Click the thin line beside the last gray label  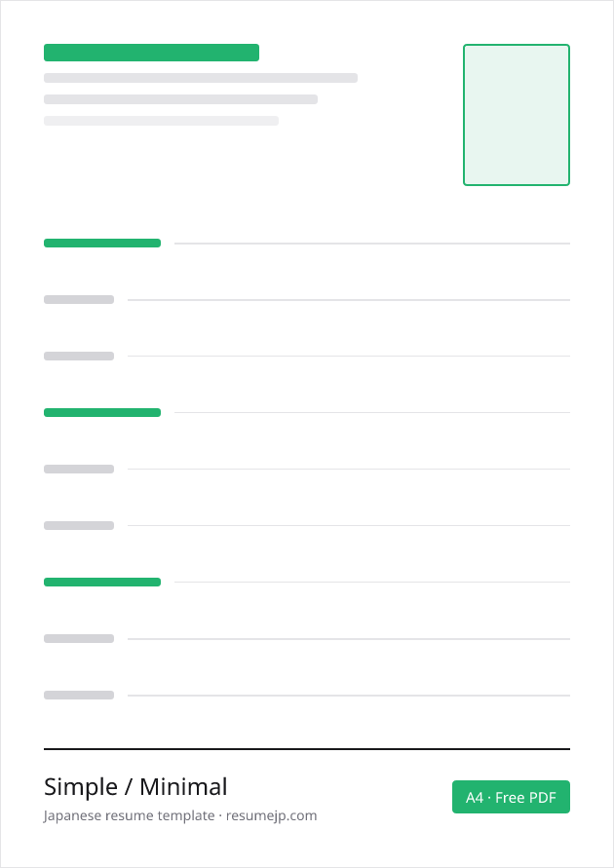point(349,696)
